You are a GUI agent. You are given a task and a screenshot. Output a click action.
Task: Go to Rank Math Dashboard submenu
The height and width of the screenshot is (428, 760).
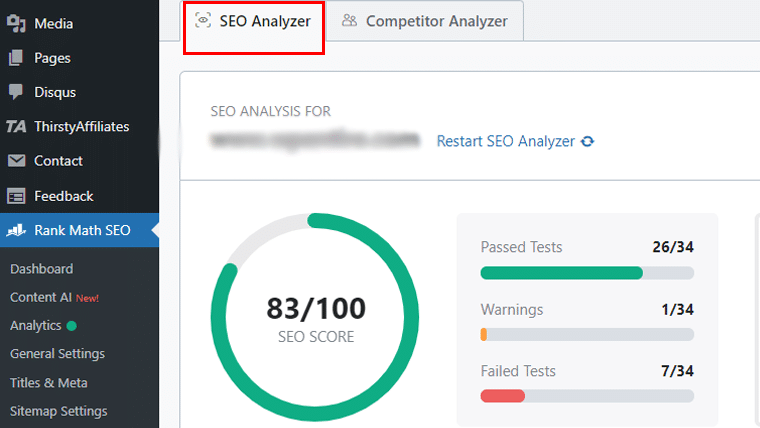[x=42, y=269]
